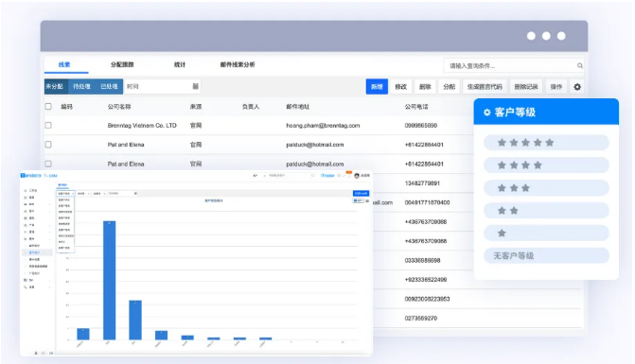The image size is (635, 364).
Task: Open the gear settings icon beside 操作
Action: click(x=577, y=87)
